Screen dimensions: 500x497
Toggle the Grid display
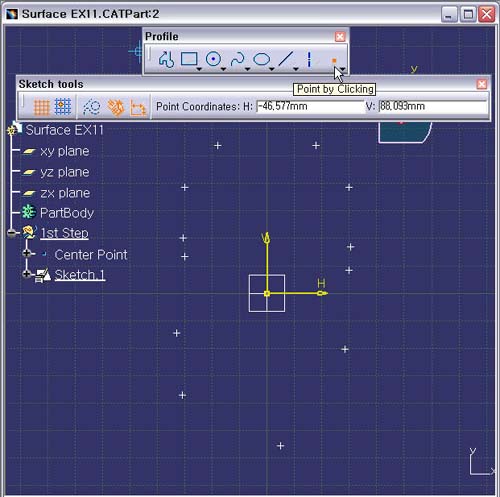tap(42, 107)
